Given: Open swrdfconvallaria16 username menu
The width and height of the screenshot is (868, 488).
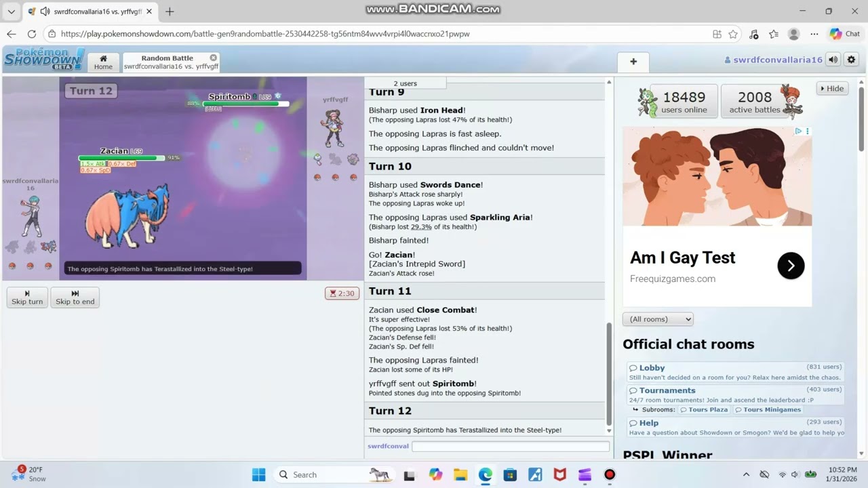Looking at the screenshot, I should pyautogui.click(x=773, y=60).
